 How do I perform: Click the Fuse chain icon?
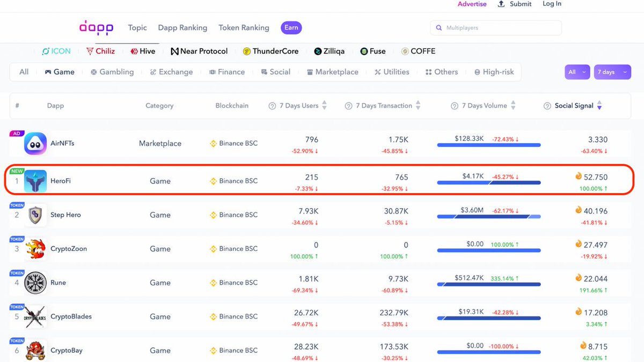tap(364, 51)
